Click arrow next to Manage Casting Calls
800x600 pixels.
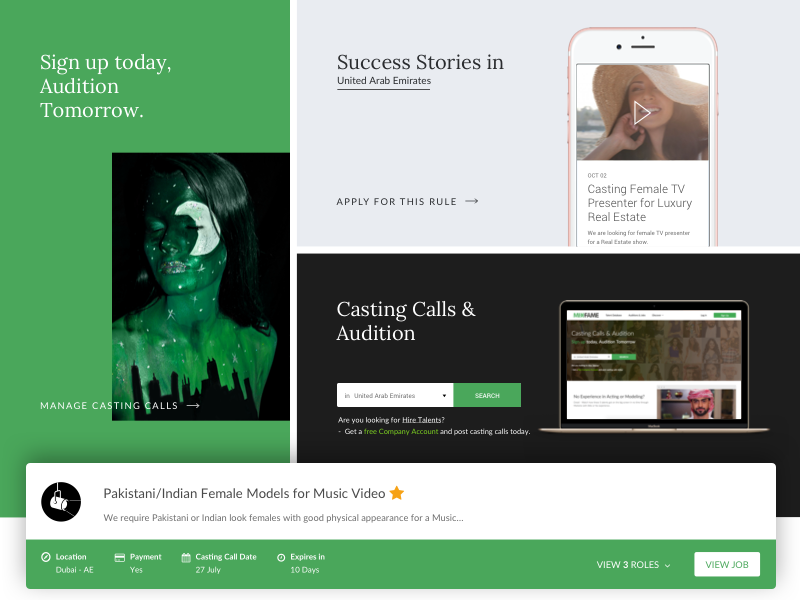coord(193,406)
